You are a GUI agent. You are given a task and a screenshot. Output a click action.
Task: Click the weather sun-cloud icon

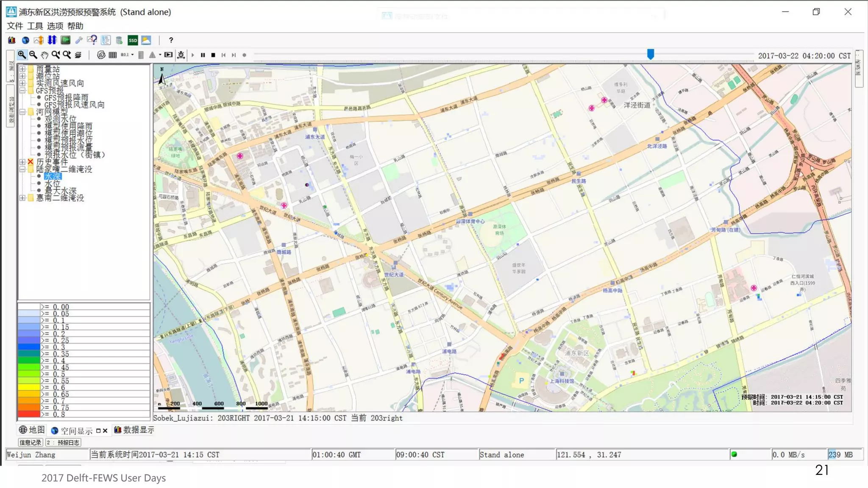(146, 40)
